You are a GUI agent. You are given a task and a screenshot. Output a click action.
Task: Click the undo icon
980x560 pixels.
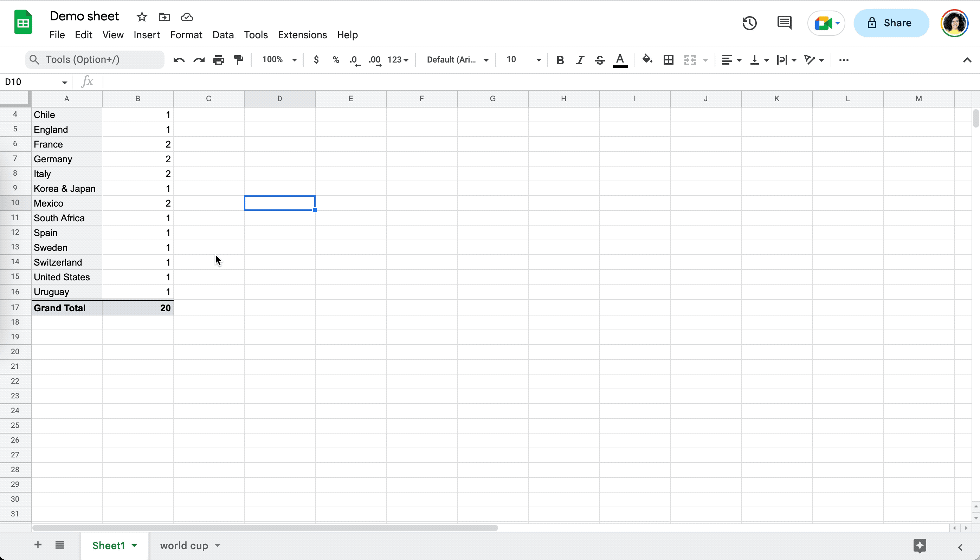click(x=178, y=60)
